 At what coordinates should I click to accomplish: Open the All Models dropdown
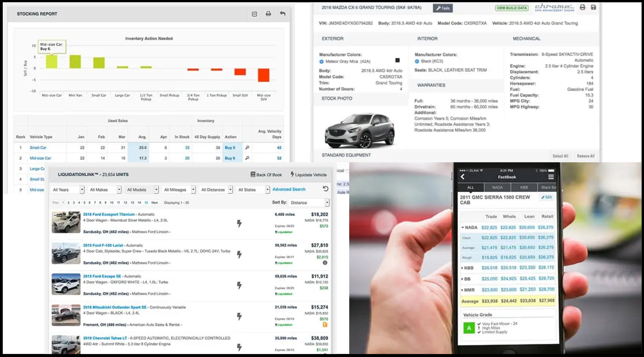[x=142, y=190]
